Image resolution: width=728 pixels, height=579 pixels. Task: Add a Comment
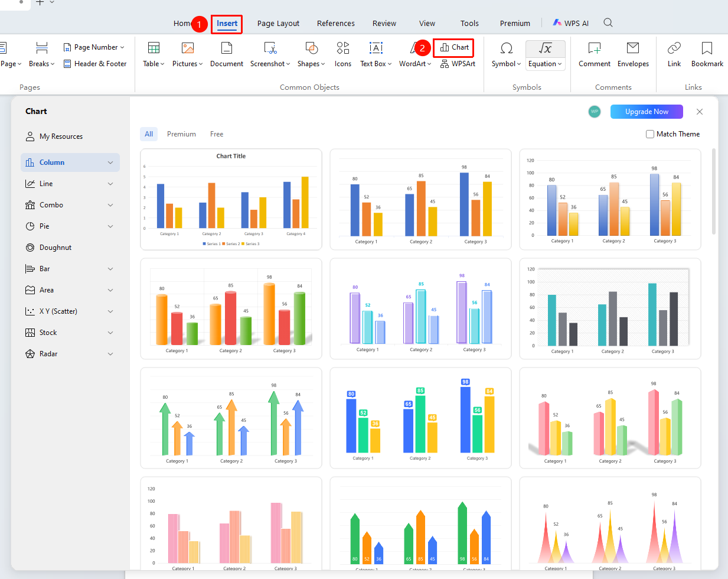595,54
